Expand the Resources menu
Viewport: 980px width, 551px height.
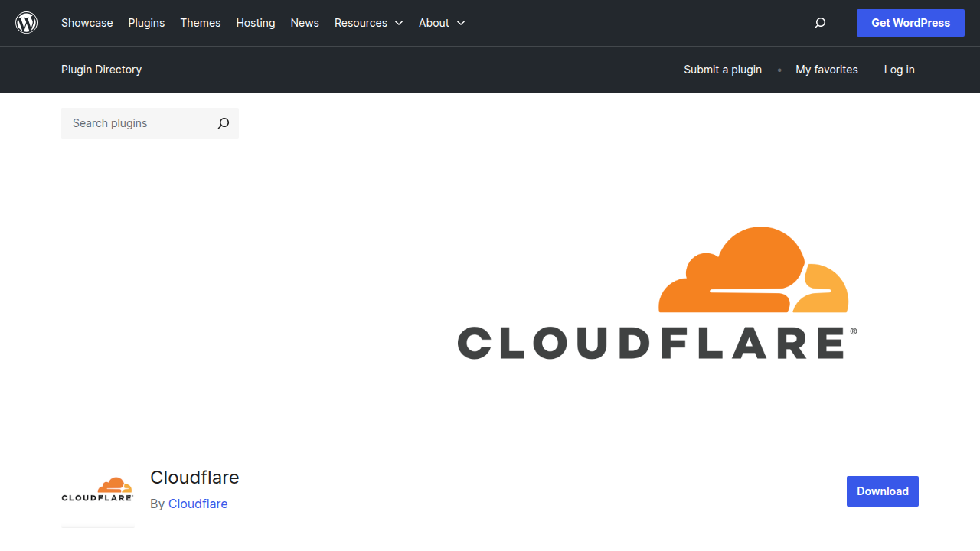pos(368,23)
